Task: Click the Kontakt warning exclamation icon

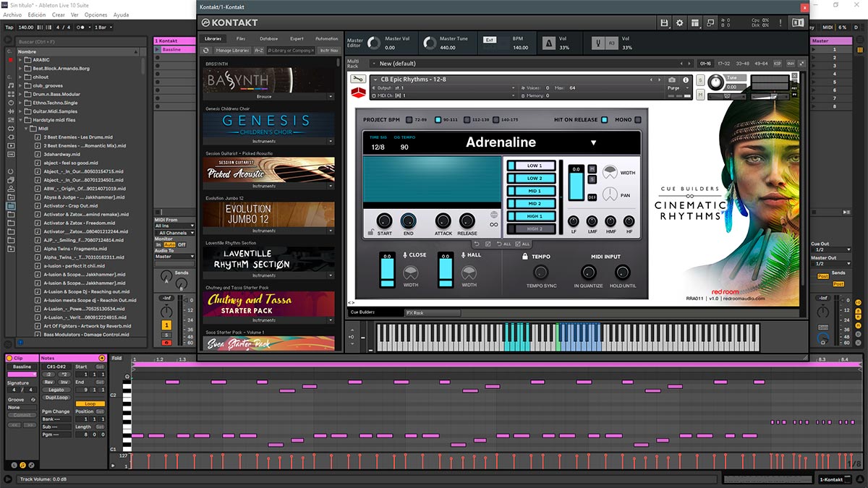Action: pyautogui.click(x=782, y=23)
